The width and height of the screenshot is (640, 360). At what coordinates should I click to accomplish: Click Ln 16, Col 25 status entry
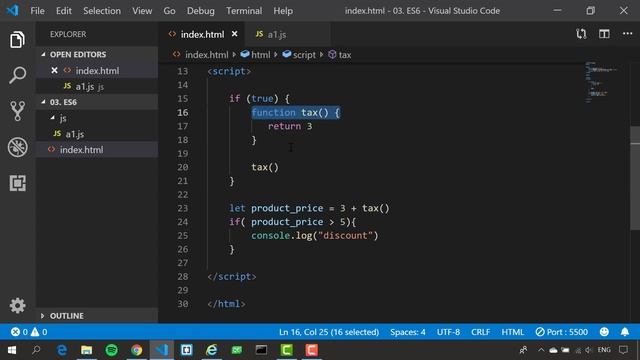point(329,332)
